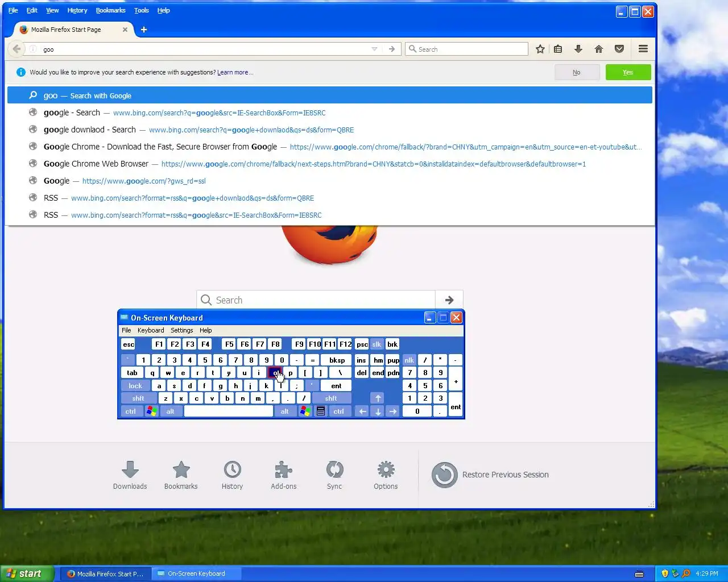The width and height of the screenshot is (728, 582).
Task: Select google - Search bing suggestion
Action: (x=330, y=113)
